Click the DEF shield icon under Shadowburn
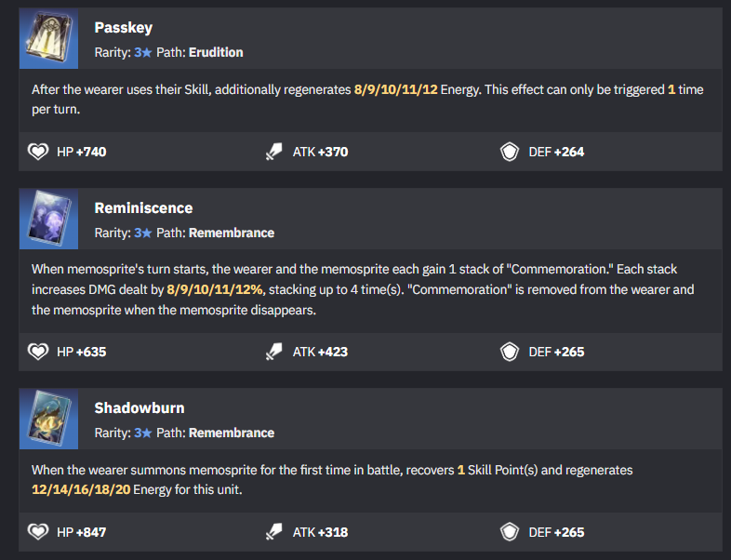The width and height of the screenshot is (731, 560). coord(510,532)
